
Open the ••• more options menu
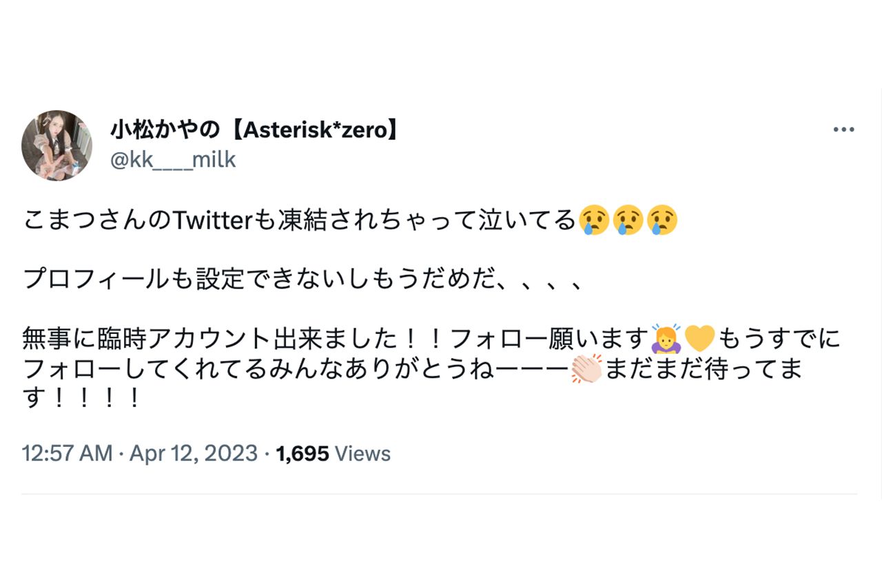coord(843,127)
